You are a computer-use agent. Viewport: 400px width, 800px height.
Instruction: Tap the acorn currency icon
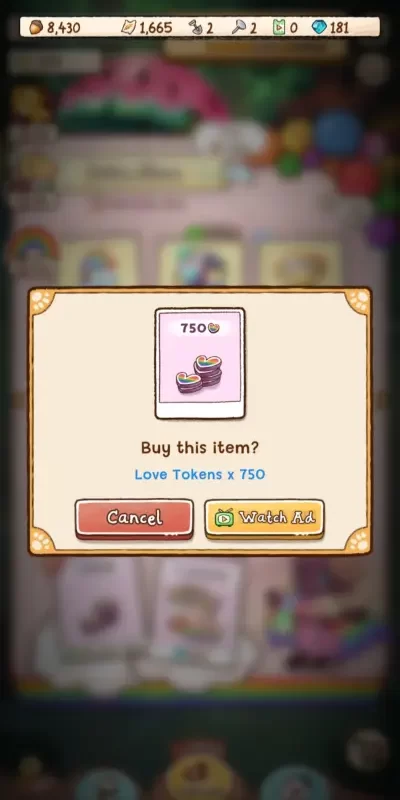[36, 27]
